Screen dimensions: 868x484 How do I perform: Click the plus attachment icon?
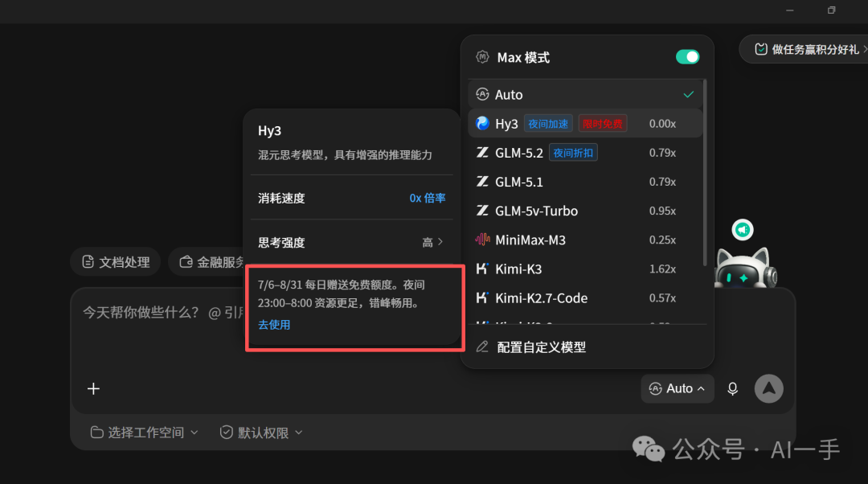click(x=93, y=389)
